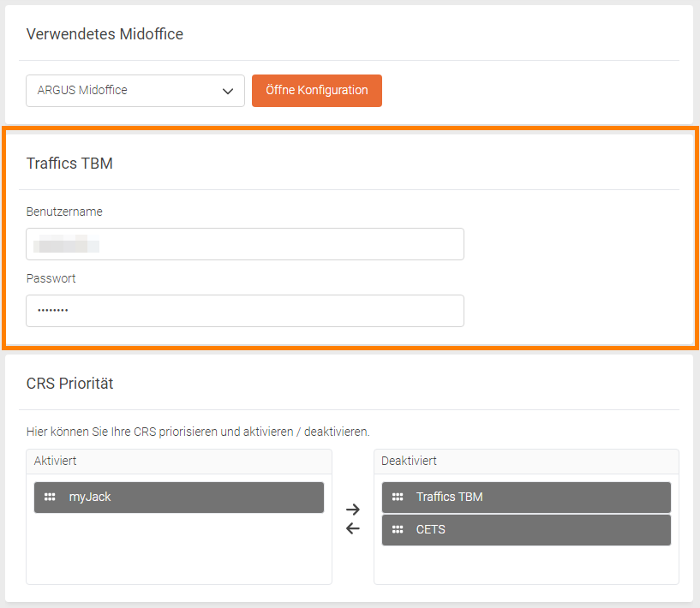The image size is (700, 608).
Task: Click the Passwort label
Action: (x=51, y=278)
